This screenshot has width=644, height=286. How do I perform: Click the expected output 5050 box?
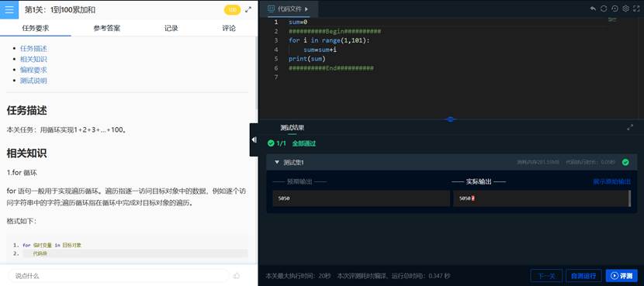361,198
